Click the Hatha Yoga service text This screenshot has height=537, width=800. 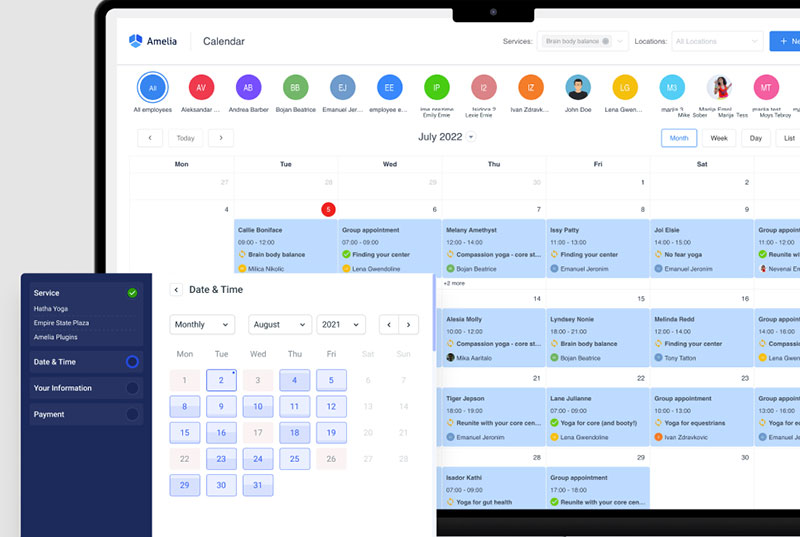[51, 309]
